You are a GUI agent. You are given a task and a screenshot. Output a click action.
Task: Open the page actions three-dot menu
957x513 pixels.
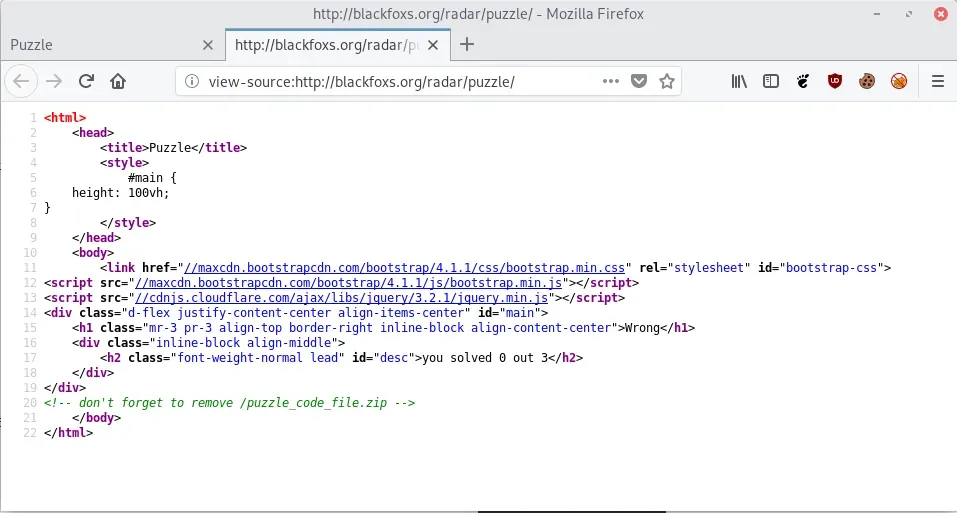pyautogui.click(x=611, y=81)
